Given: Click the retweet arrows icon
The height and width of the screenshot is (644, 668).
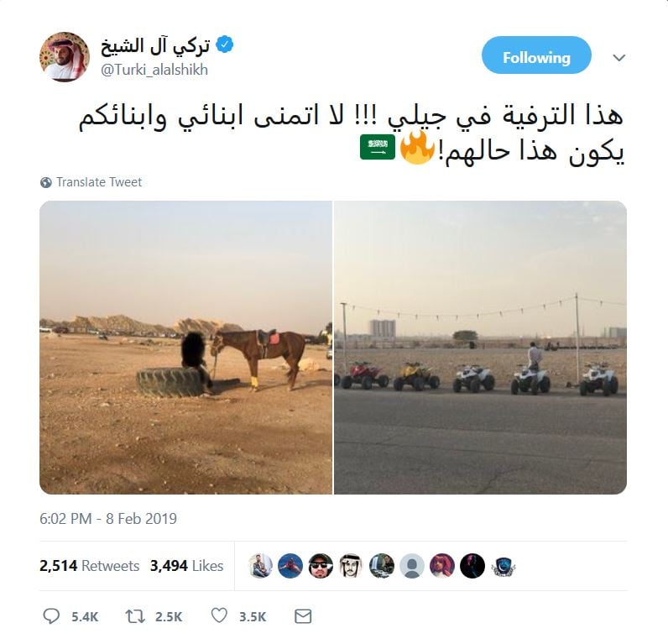Looking at the screenshot, I should [135, 615].
